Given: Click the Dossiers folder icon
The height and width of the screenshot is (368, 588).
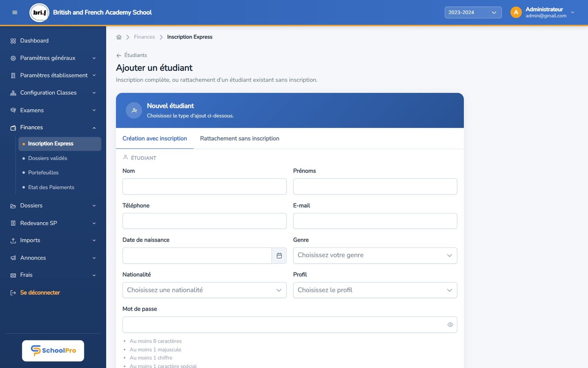Looking at the screenshot, I should pos(13,206).
